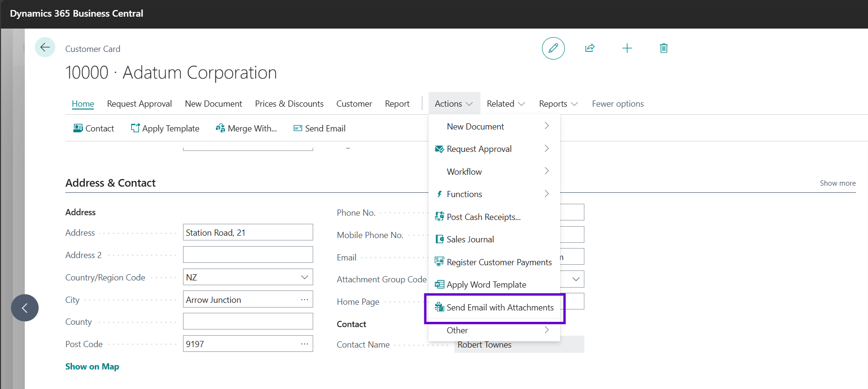
Task: Open the Report tab
Action: click(397, 104)
